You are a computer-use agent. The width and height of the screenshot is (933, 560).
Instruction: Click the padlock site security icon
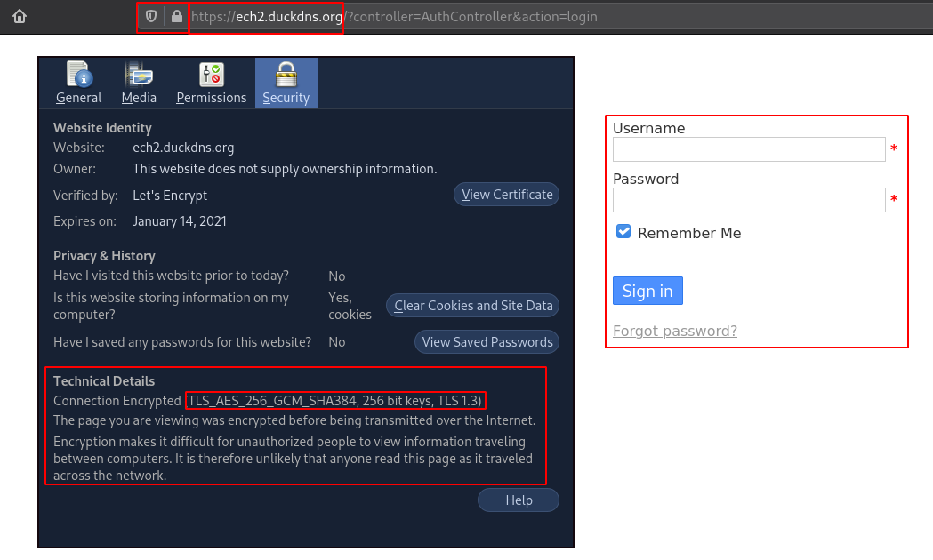pyautogui.click(x=177, y=16)
